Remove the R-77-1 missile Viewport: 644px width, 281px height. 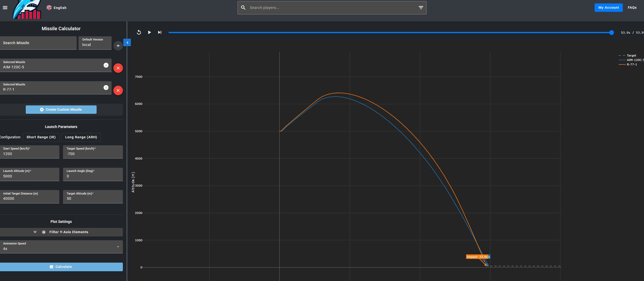(x=118, y=90)
